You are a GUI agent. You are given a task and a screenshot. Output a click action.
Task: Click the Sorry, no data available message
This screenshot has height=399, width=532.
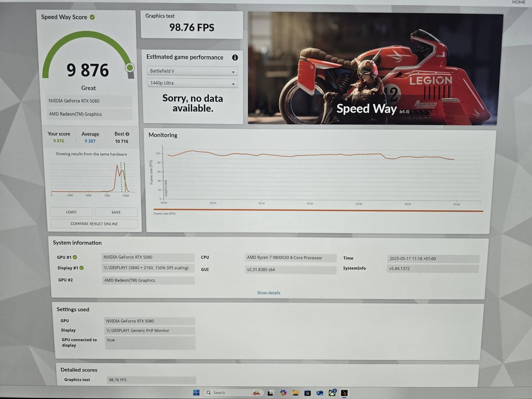coord(193,103)
